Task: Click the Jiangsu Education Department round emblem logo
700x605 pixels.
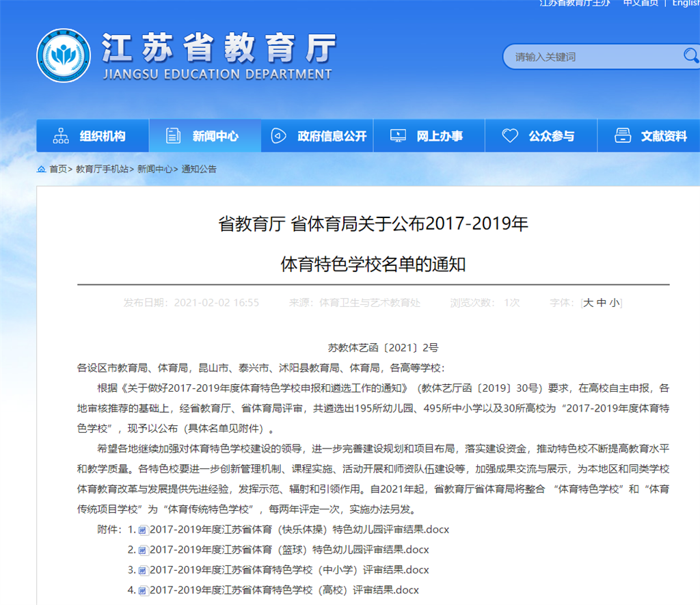Action: [64, 55]
